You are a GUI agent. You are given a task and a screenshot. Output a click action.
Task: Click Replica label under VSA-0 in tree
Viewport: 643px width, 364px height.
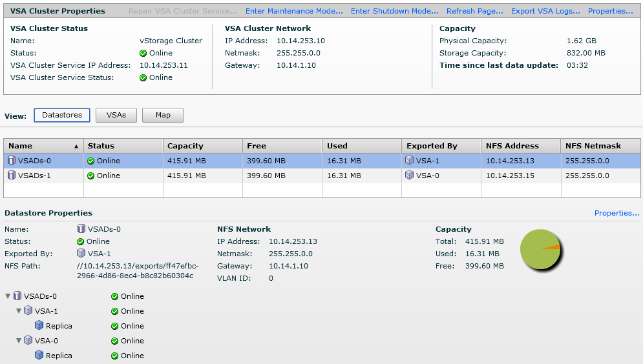59,356
